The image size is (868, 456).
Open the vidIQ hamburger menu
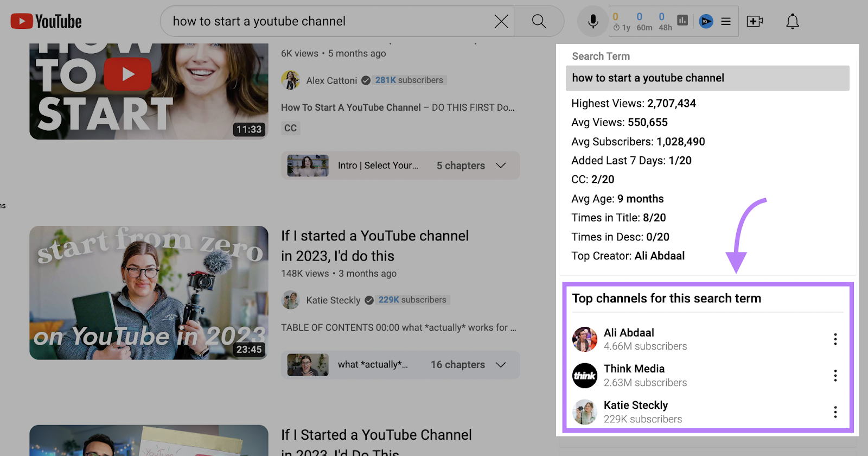pos(726,21)
